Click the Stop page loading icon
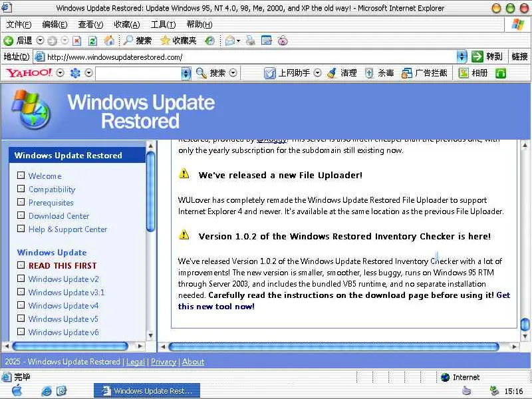 pos(77,41)
